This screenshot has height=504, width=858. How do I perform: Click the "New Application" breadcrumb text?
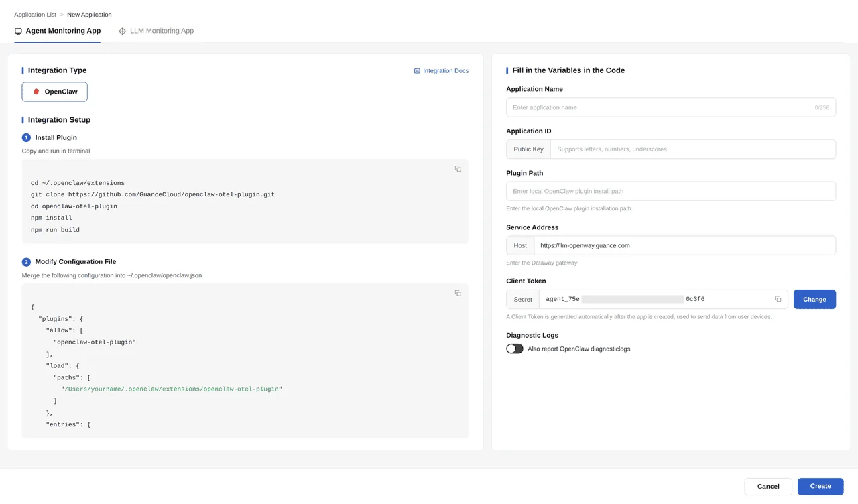90,15
